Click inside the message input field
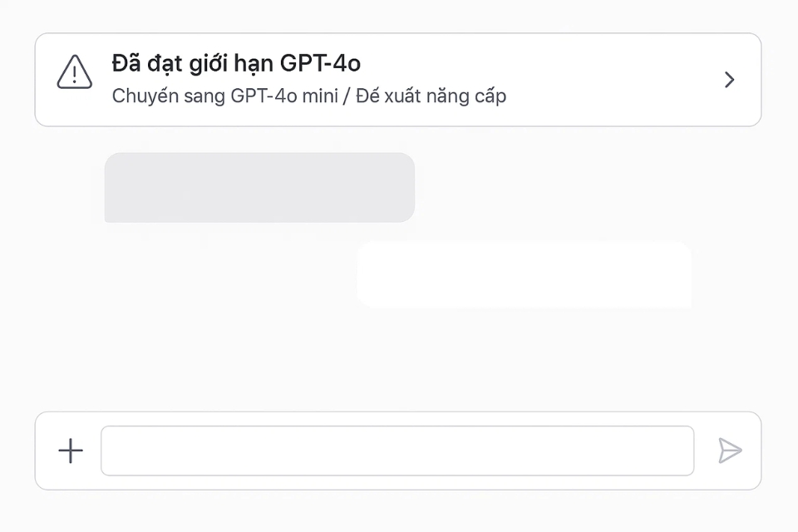Viewport: 798px width, 532px height. tap(397, 451)
